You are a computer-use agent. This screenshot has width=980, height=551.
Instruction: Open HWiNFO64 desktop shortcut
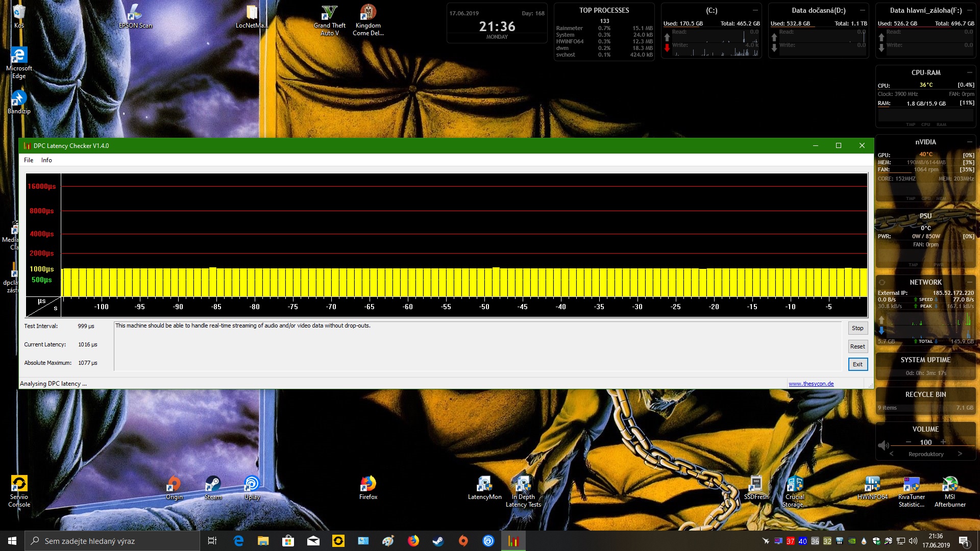pyautogui.click(x=872, y=484)
